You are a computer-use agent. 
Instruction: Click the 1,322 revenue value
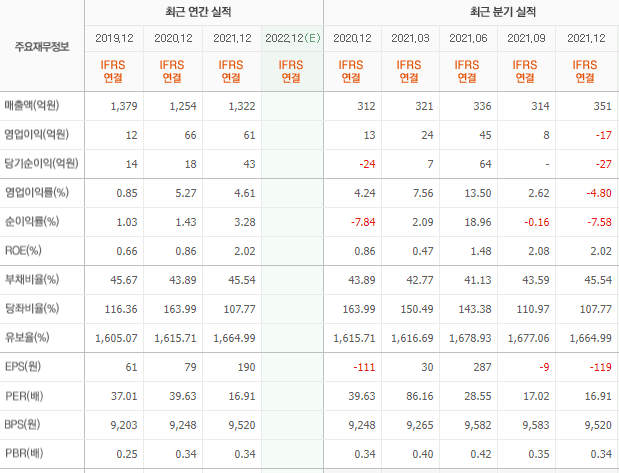click(242, 106)
